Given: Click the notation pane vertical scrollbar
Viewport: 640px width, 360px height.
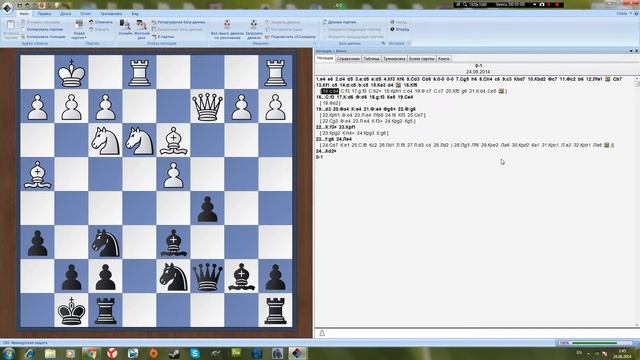Looking at the screenshot, I should (636, 202).
